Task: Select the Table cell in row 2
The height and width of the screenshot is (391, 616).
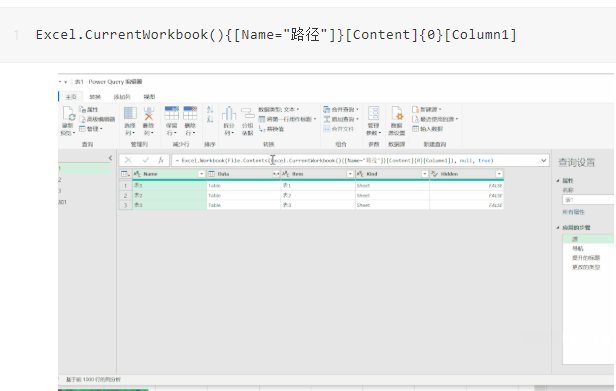Action: click(244, 195)
